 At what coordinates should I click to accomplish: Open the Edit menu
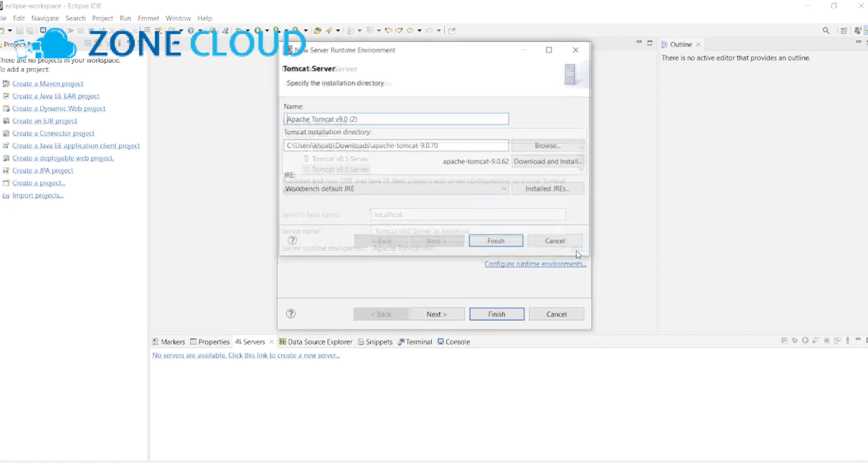(19, 18)
